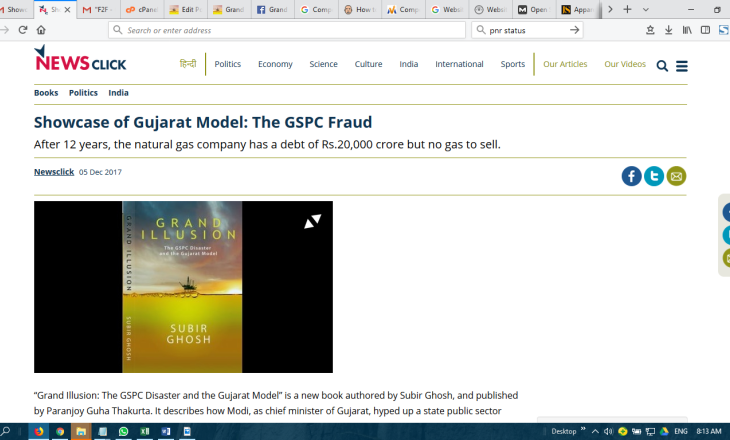
Task: Click the volume icon in tray
Action: click(x=608, y=431)
